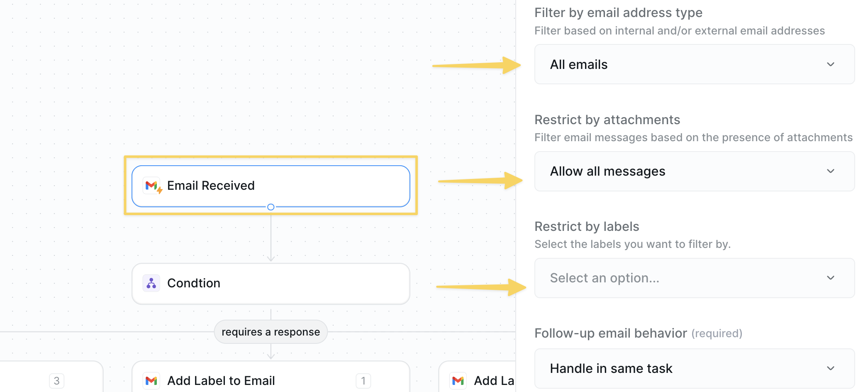Click the arrow connecting Condtion to Add Label

[x=271, y=352]
